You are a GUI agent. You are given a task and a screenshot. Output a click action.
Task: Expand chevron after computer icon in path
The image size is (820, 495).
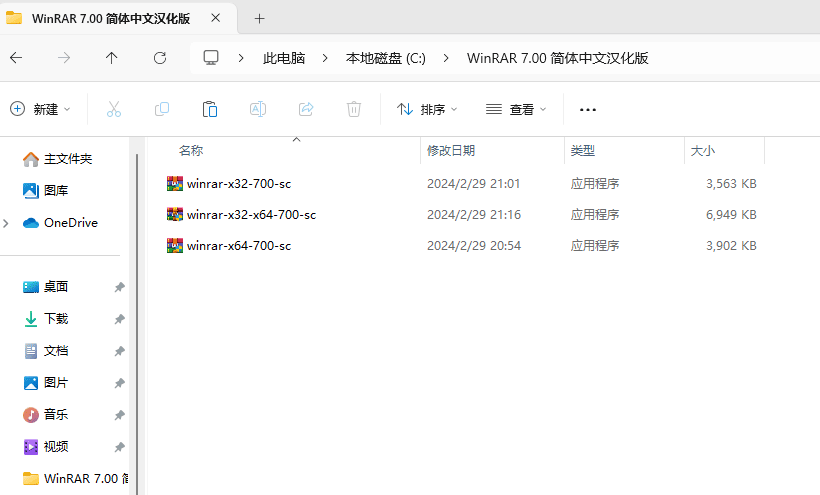[x=241, y=58]
